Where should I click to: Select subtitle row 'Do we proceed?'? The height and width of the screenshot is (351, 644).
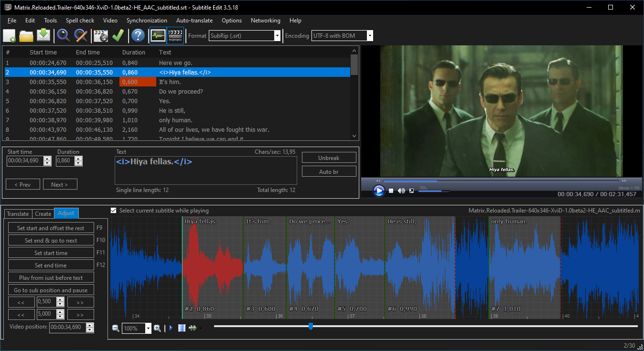[x=181, y=92]
